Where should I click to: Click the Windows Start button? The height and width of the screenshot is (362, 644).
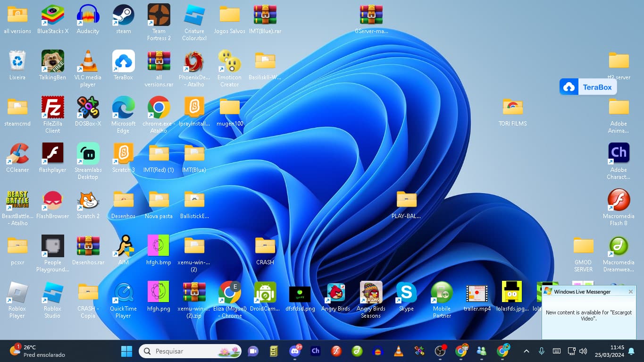pos(126,351)
